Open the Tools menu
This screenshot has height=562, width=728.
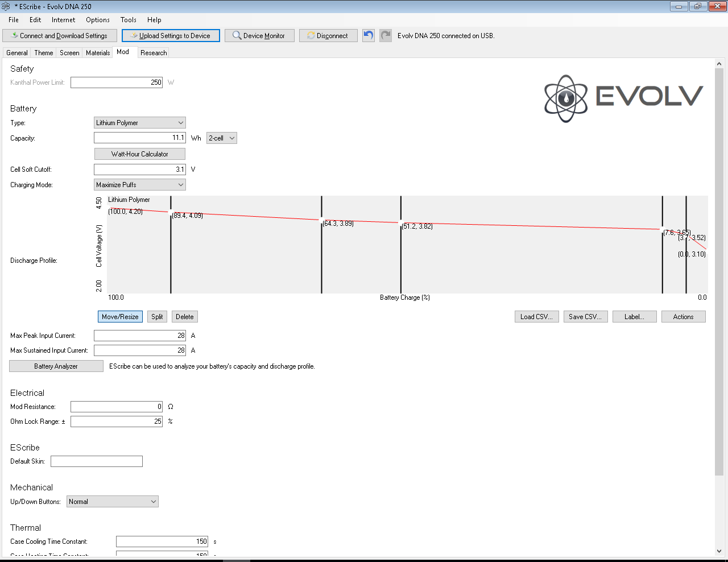(x=128, y=20)
